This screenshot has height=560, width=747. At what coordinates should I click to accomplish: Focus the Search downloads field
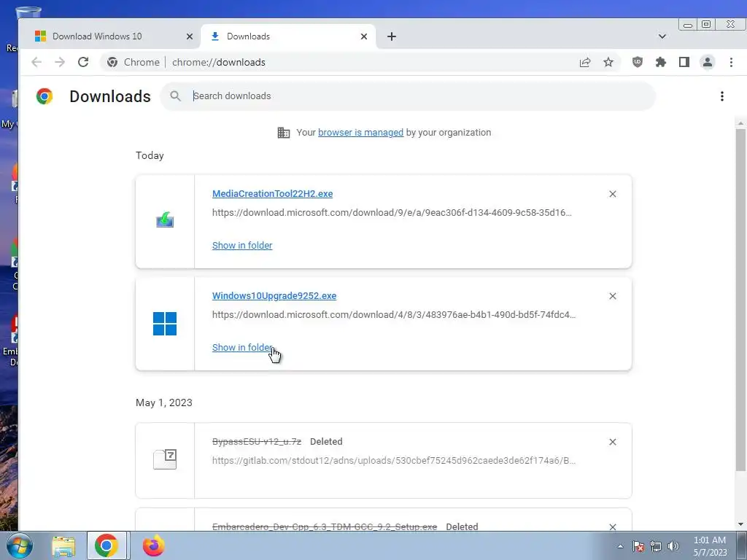[408, 96]
